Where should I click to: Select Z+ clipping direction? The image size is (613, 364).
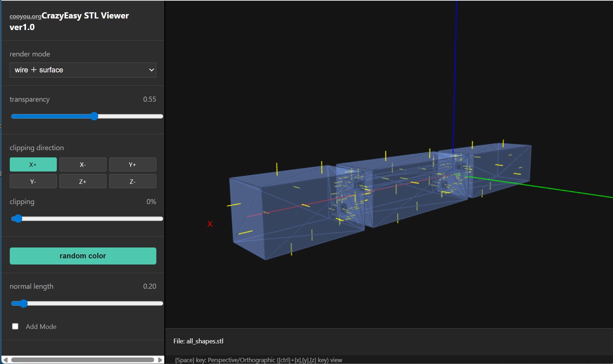[x=83, y=181]
